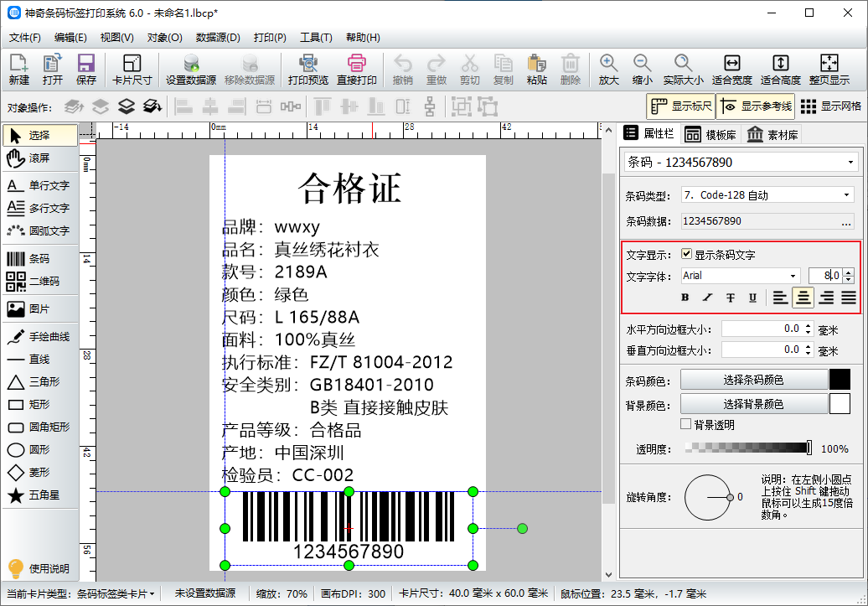Click 适合高度 fit height icon
The height and width of the screenshot is (606, 868).
pyautogui.click(x=781, y=70)
